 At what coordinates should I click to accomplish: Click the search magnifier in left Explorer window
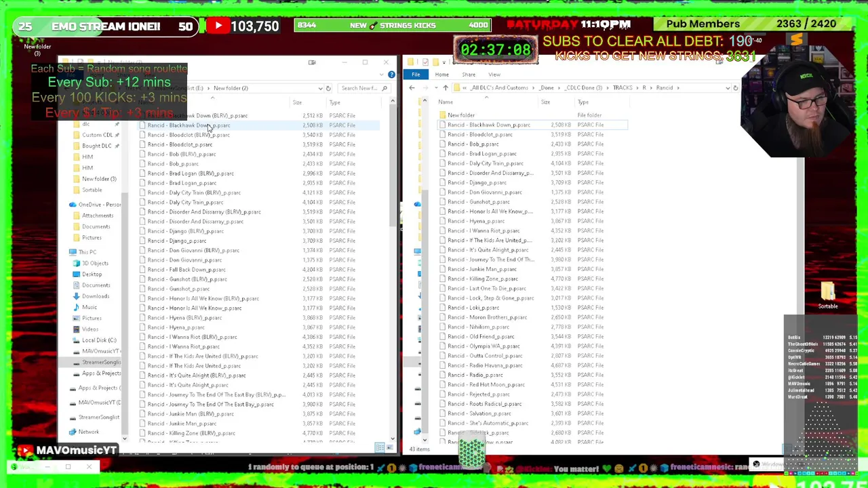coord(384,88)
